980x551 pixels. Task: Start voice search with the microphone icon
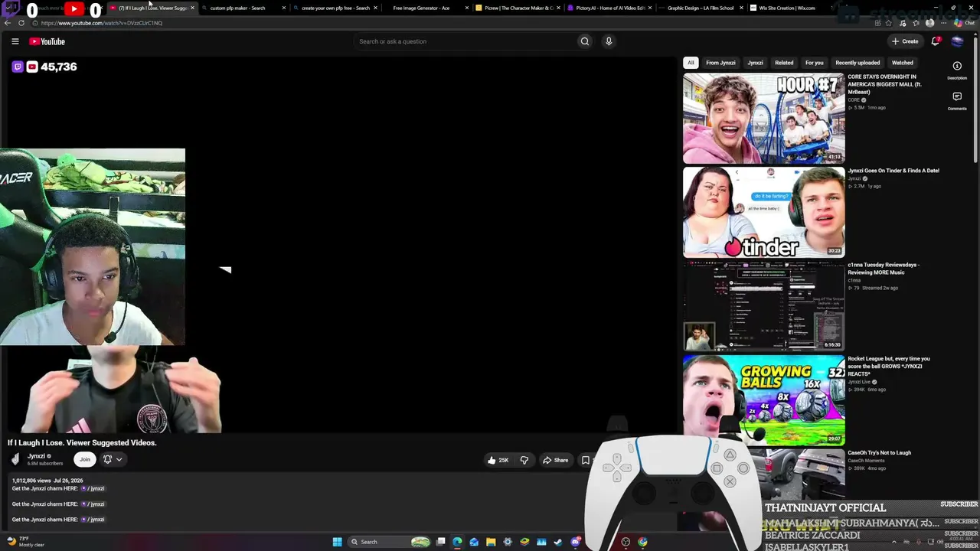[x=609, y=41]
